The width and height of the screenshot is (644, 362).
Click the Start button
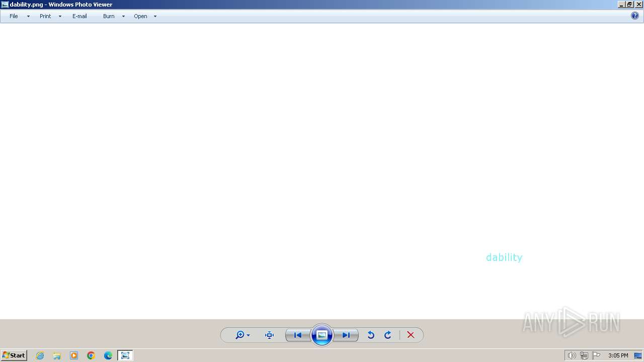pos(14,355)
